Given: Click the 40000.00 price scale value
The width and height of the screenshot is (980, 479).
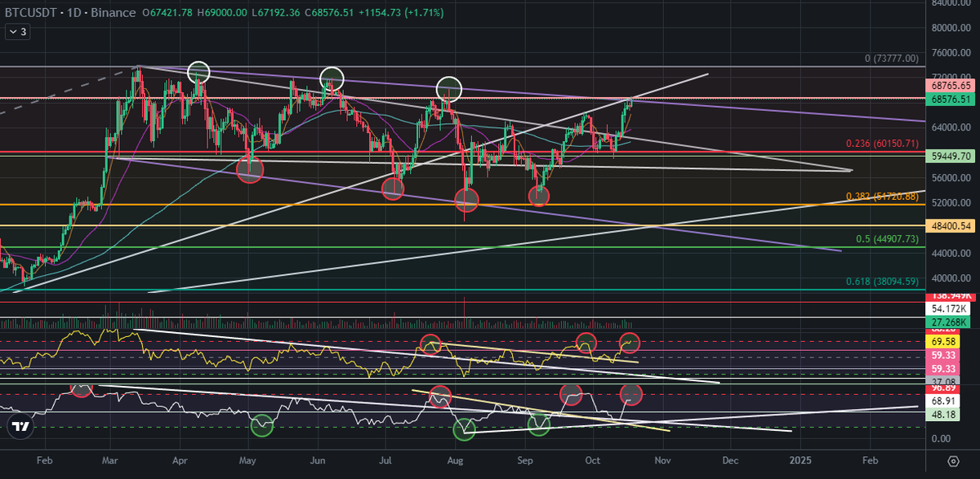Looking at the screenshot, I should pyautogui.click(x=950, y=277).
